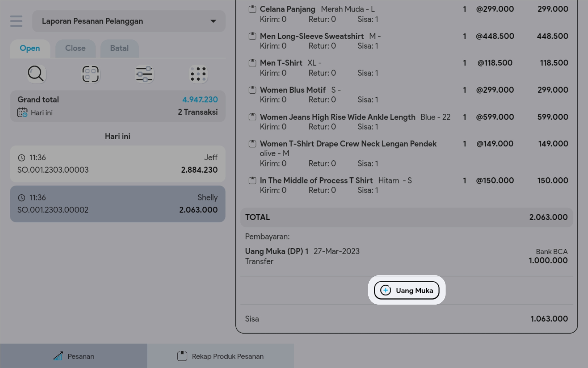Select the Pesanan bottom tab
Viewport: 588px width, 368px height.
74,356
